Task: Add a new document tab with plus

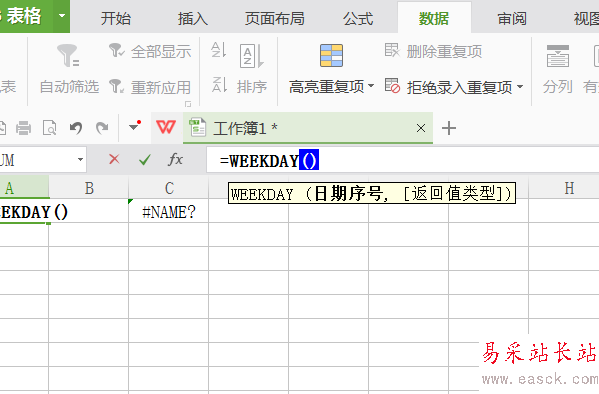Action: point(449,128)
